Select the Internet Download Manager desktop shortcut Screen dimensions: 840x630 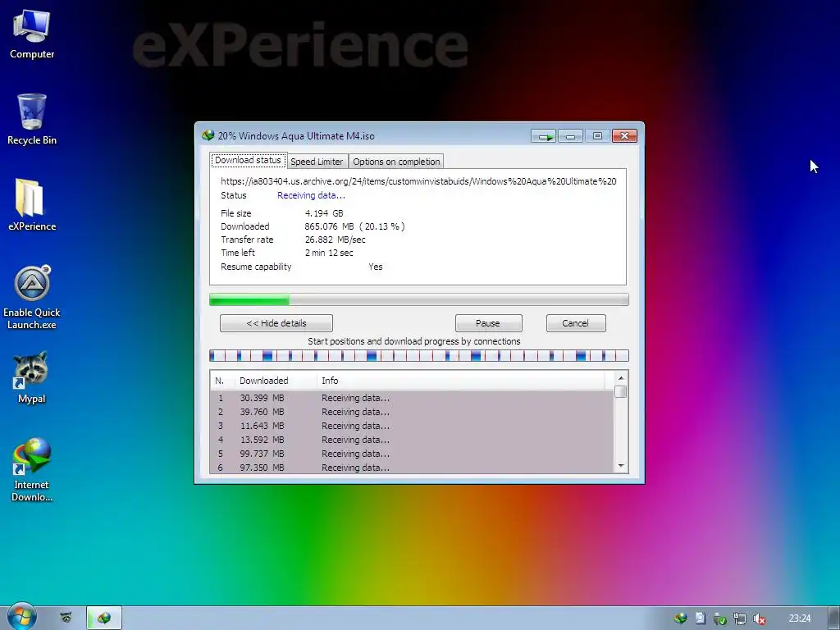32,470
